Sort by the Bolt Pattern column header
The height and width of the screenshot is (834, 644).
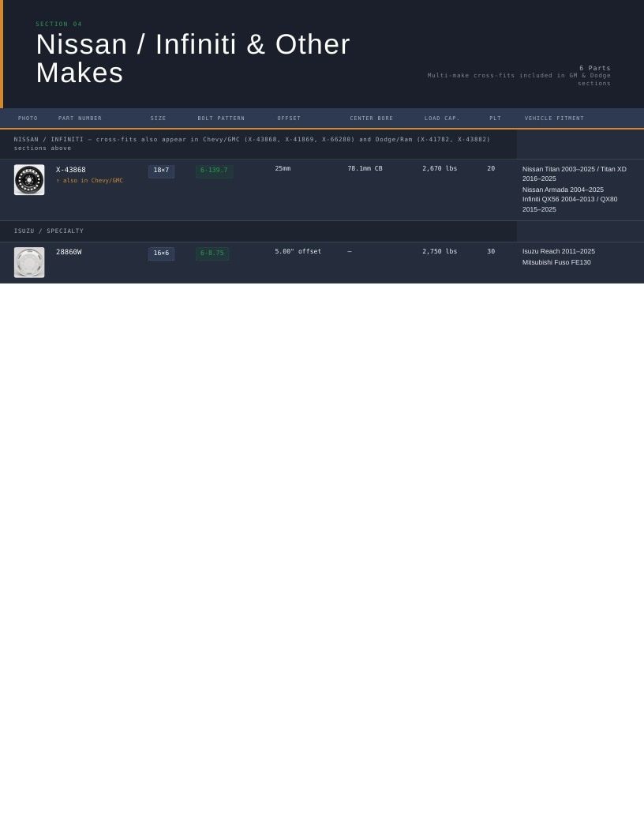tap(221, 118)
